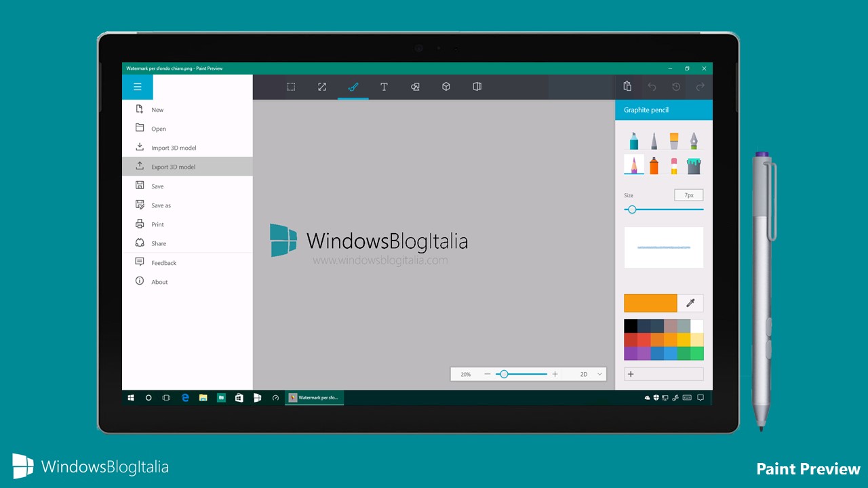Select the teal Marker brush

point(634,141)
